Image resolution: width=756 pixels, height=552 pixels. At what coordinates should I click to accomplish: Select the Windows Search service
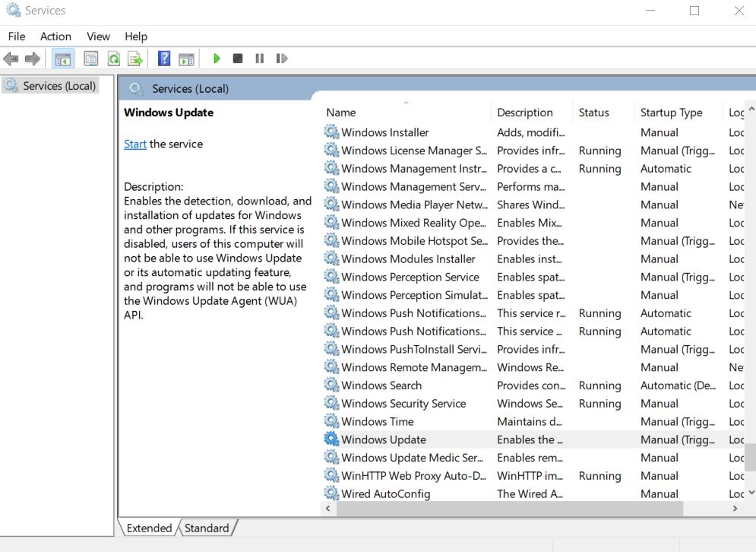pyautogui.click(x=533, y=385)
